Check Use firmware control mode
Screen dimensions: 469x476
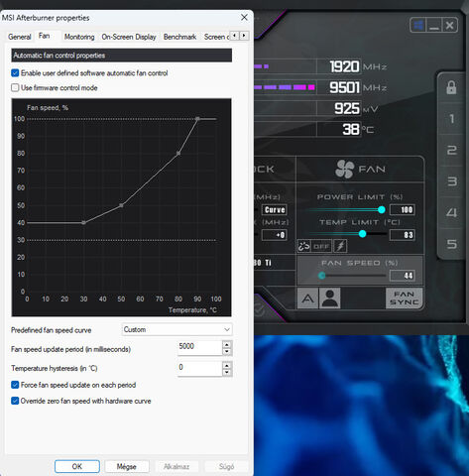[15, 87]
